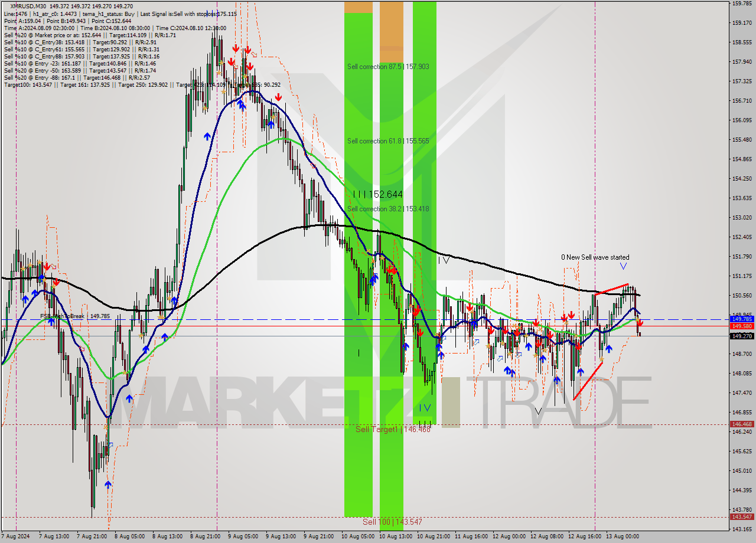The width and height of the screenshot is (756, 543).
Task: Click the '9 Aug 05:00' time label
Action: (x=243, y=537)
